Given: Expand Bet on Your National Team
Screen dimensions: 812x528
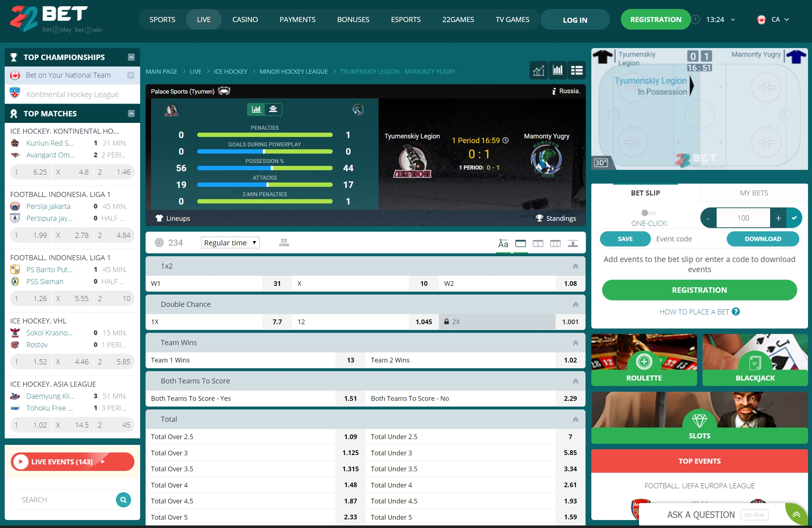Looking at the screenshot, I should pos(131,75).
